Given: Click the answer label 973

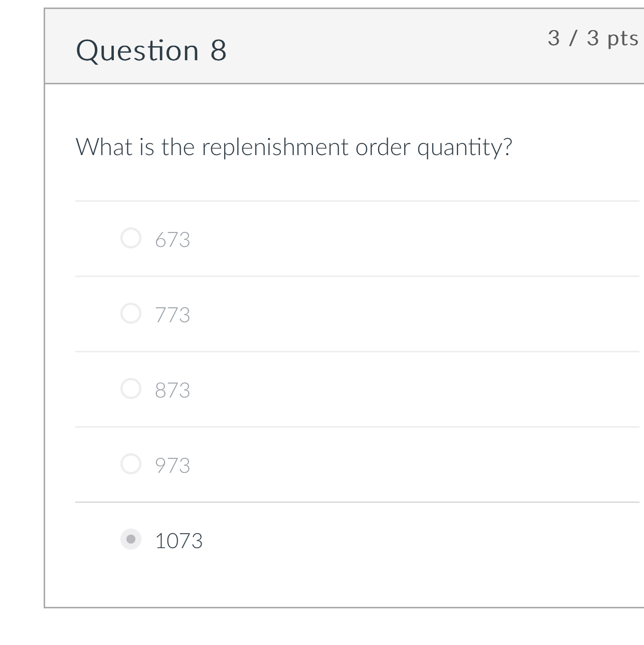Looking at the screenshot, I should coord(173,466).
